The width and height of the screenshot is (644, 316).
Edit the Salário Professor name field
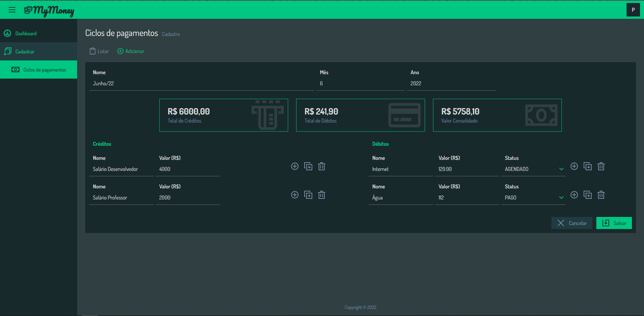121,198
